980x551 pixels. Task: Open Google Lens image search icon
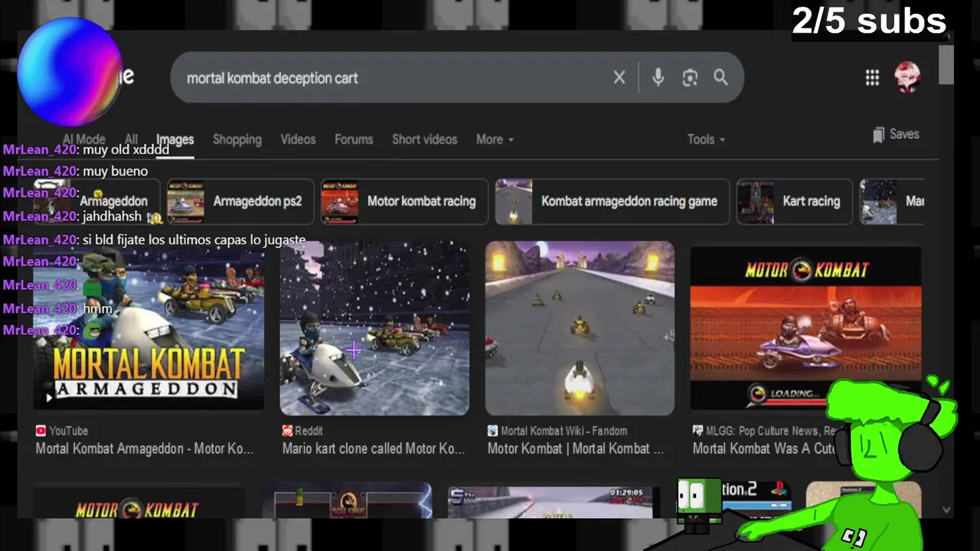coord(690,77)
